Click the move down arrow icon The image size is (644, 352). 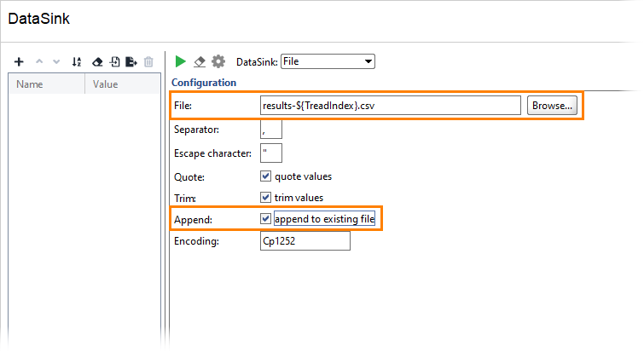click(x=56, y=62)
